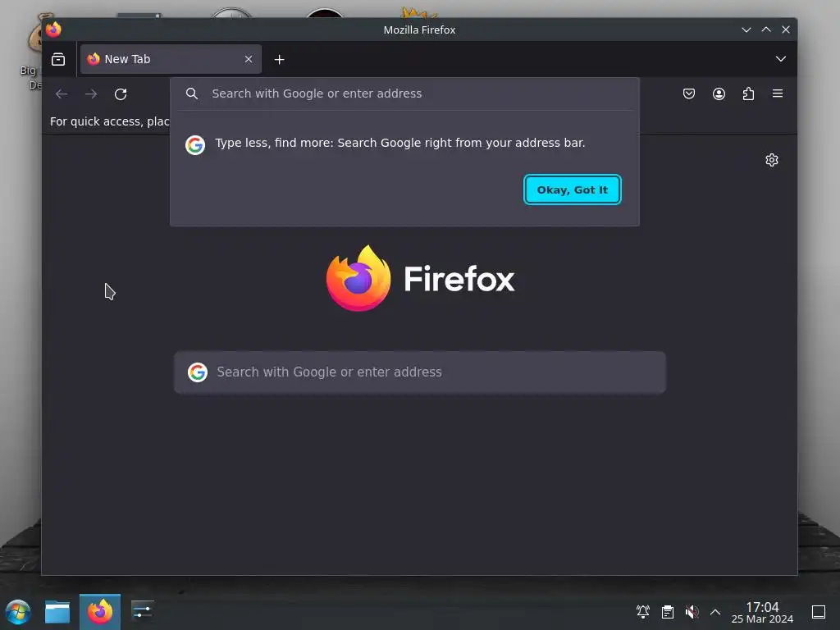This screenshot has height=630, width=840.
Task: Open the start menu orb on taskbar
Action: coord(18,612)
